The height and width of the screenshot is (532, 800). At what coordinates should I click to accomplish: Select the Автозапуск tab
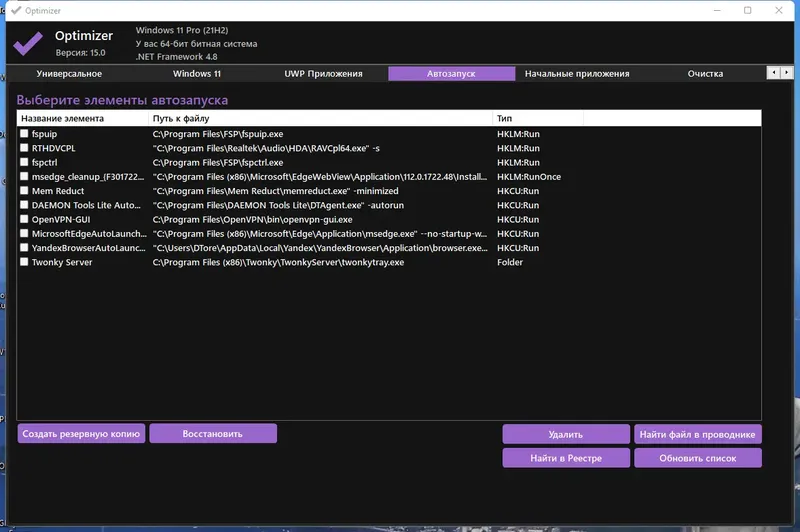click(x=451, y=73)
